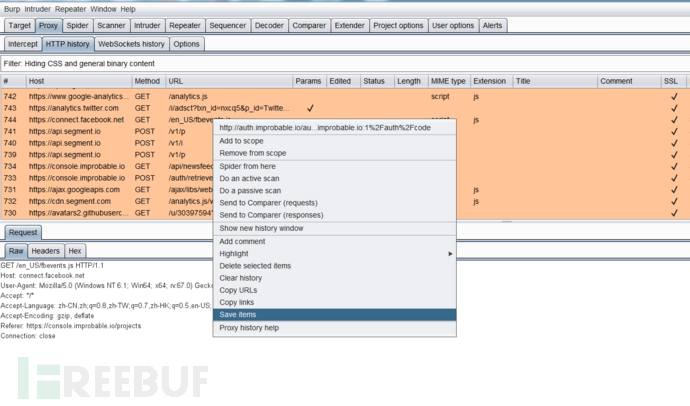Open the WebSockets history sub-tab

point(131,44)
